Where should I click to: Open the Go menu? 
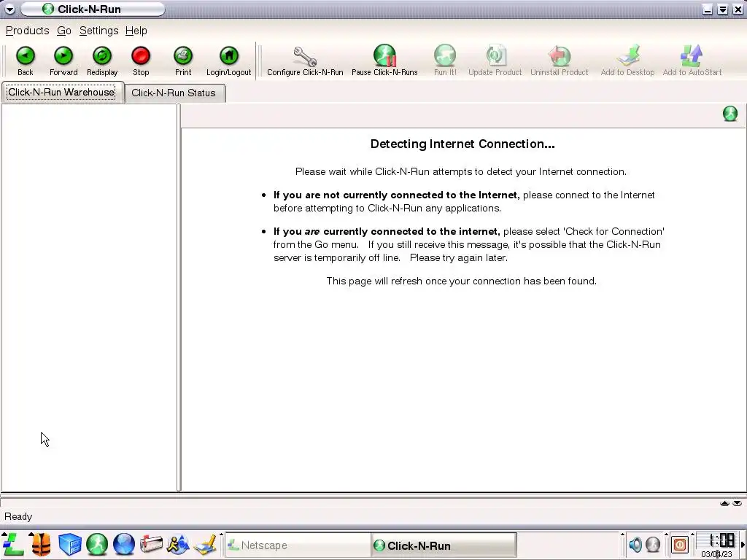[64, 31]
